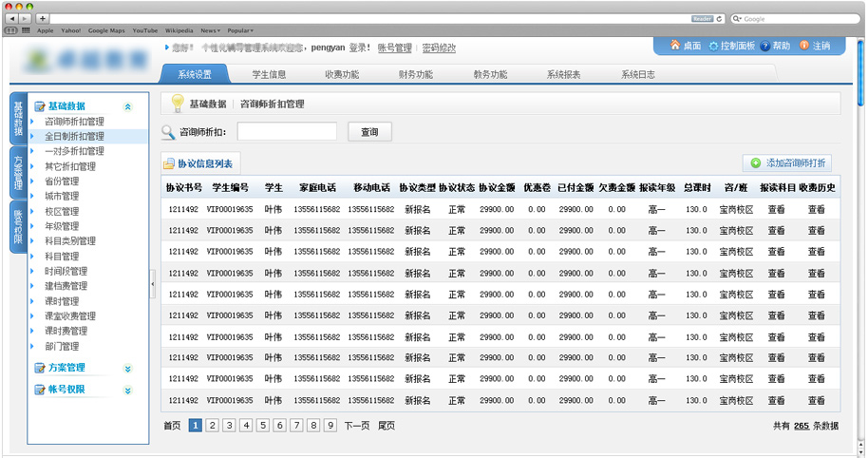Open 控制面板 via the gear icon
The width and height of the screenshot is (868, 458).
714,46
